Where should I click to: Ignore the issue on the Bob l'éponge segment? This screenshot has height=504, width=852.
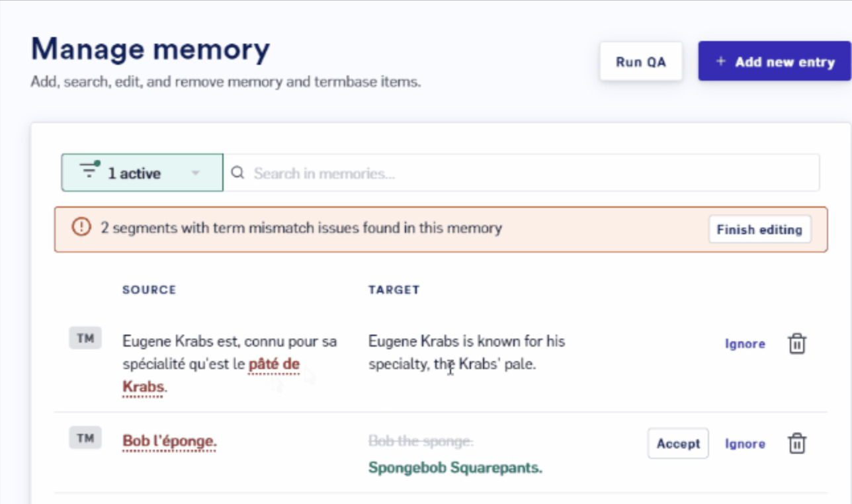point(745,444)
